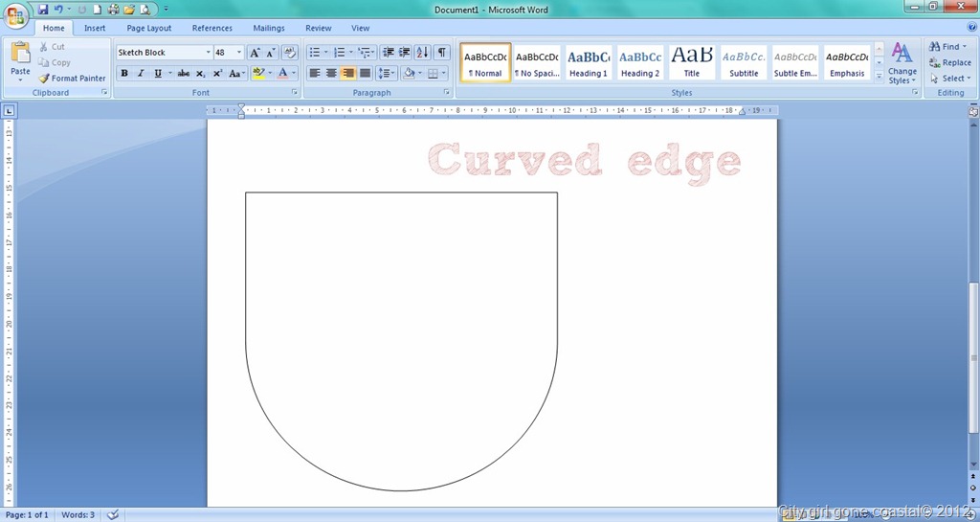The height and width of the screenshot is (522, 980).
Task: Go to the View tab
Action: pos(360,28)
